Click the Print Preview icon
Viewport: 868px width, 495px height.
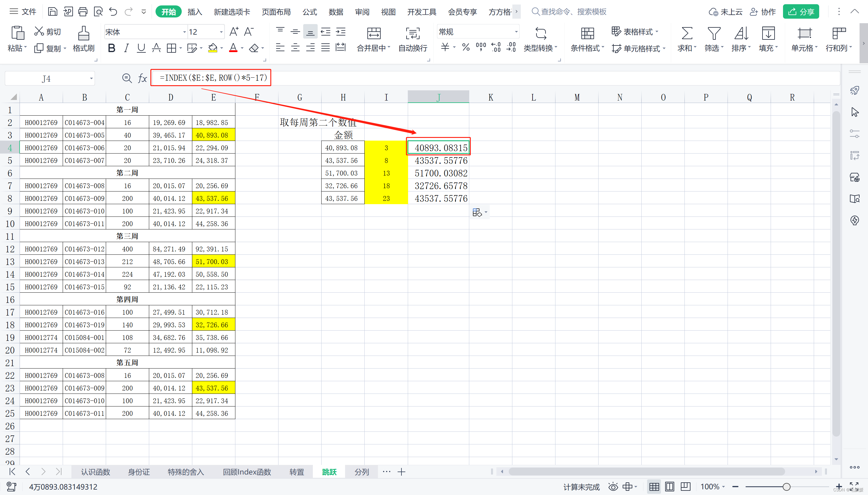coord(98,12)
